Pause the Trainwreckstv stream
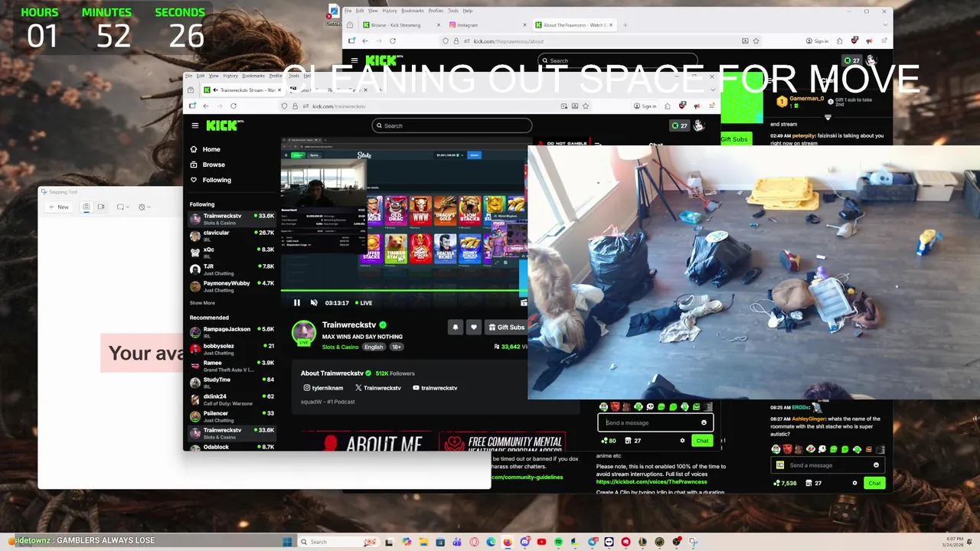This screenshot has width=980, height=551. 297,303
